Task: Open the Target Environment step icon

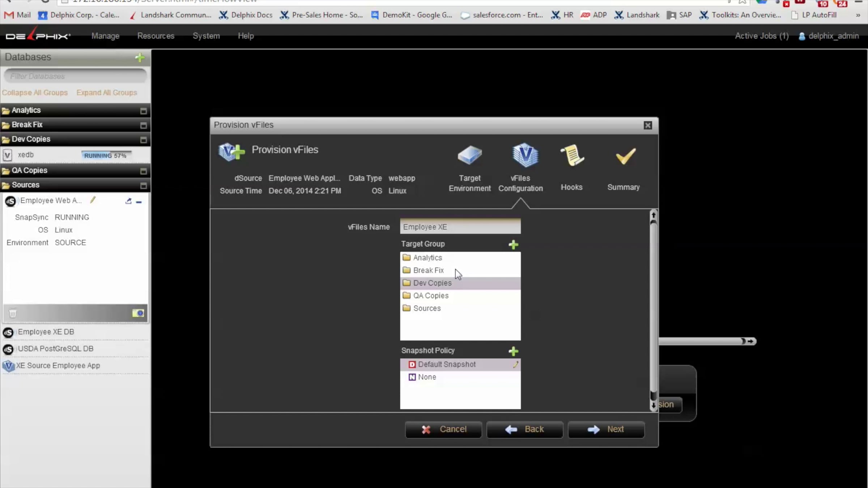Action: point(469,155)
